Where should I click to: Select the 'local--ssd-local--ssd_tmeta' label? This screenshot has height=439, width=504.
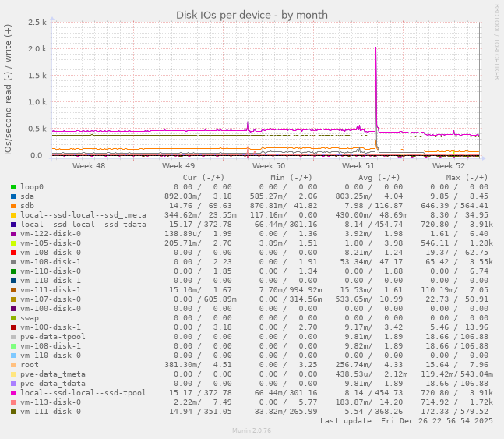pos(83,215)
